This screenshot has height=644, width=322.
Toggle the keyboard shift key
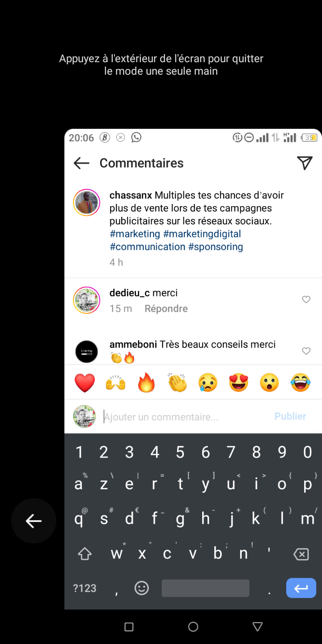click(85, 555)
